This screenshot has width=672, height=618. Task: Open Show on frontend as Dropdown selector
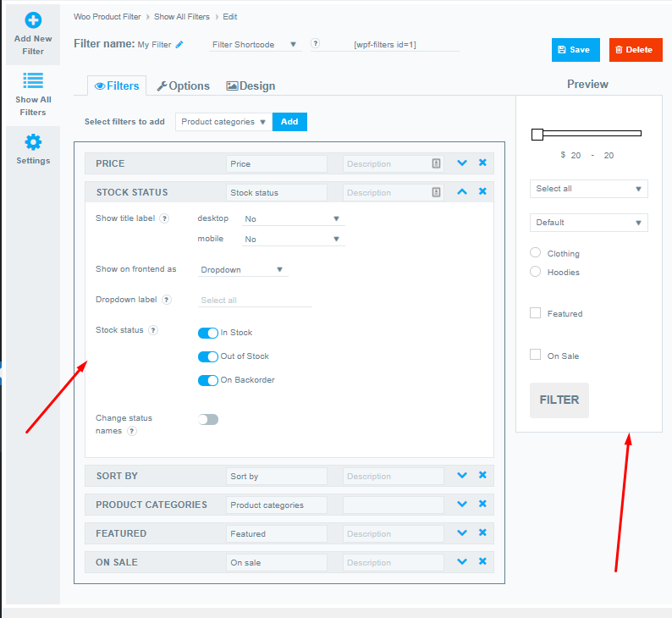coord(243,270)
